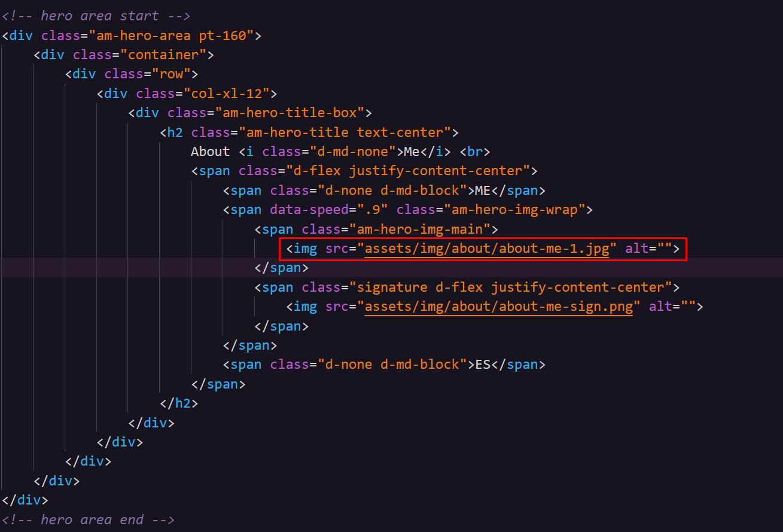Click the closing h2 tag

tap(179, 403)
